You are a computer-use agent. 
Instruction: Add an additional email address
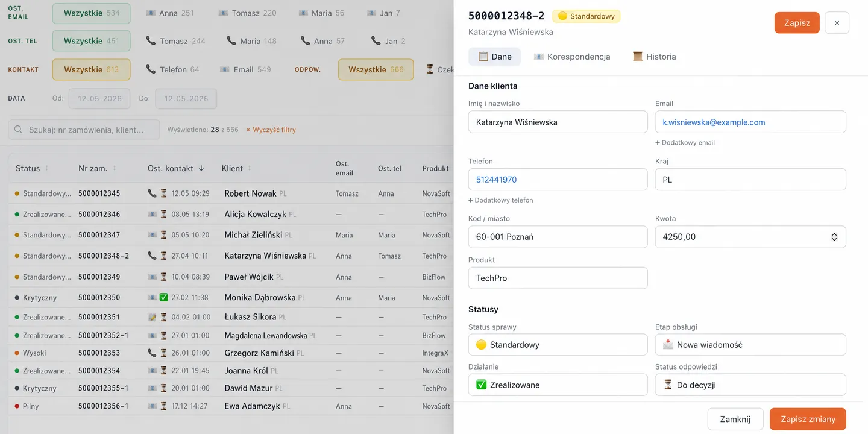[x=685, y=143]
